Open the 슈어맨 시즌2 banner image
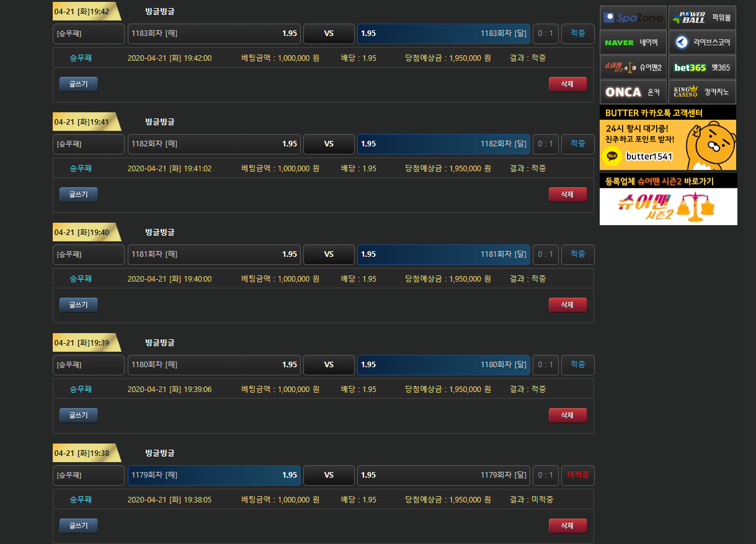 click(x=668, y=206)
